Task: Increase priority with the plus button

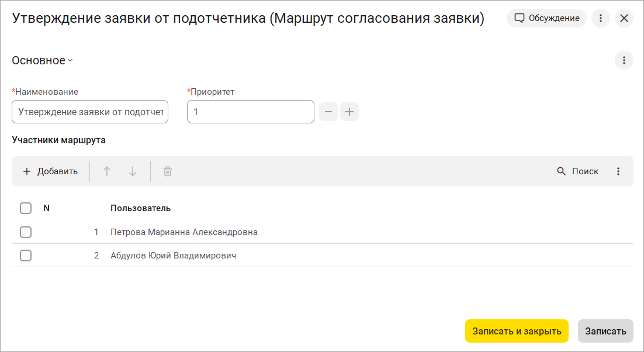Action: point(349,112)
